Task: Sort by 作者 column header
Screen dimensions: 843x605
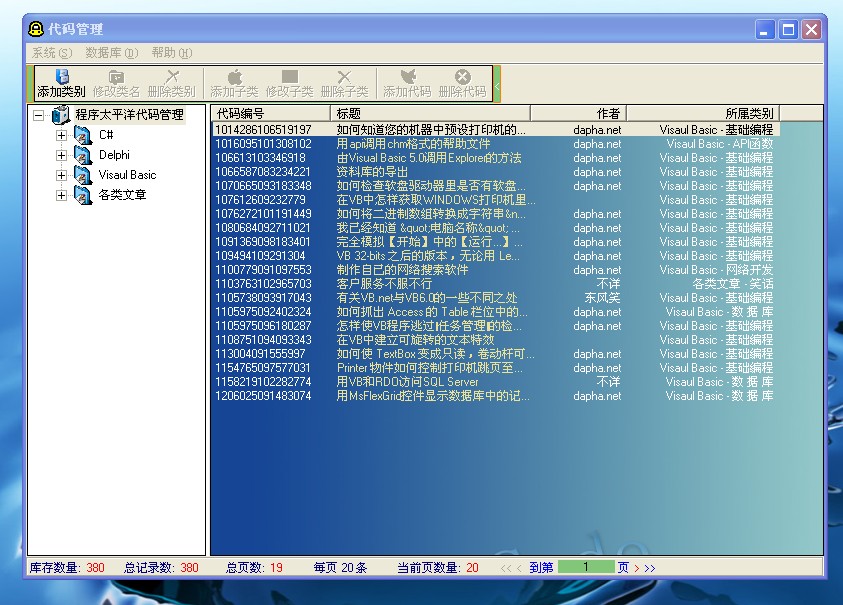Action: (x=578, y=113)
